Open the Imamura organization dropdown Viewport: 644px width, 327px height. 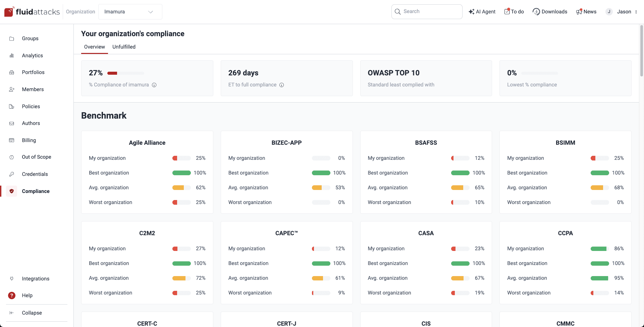pyautogui.click(x=130, y=11)
